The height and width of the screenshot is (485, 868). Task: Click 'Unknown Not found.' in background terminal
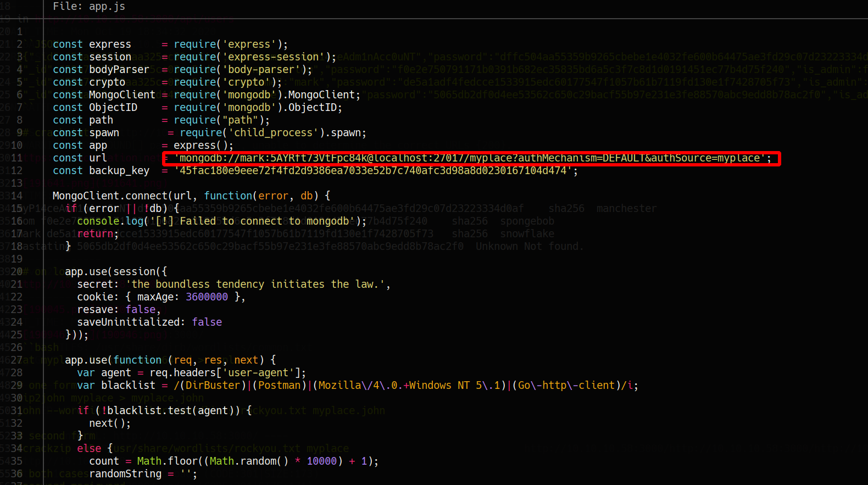(530, 247)
